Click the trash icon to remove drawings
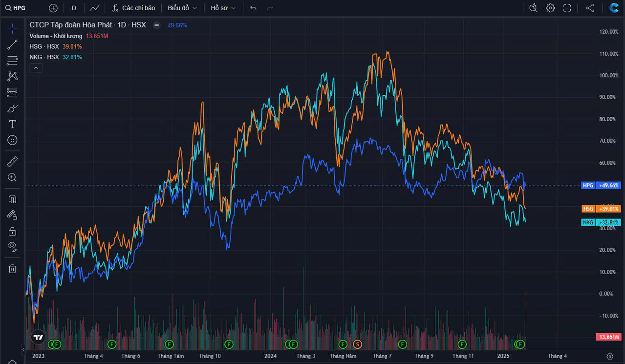 12,268
